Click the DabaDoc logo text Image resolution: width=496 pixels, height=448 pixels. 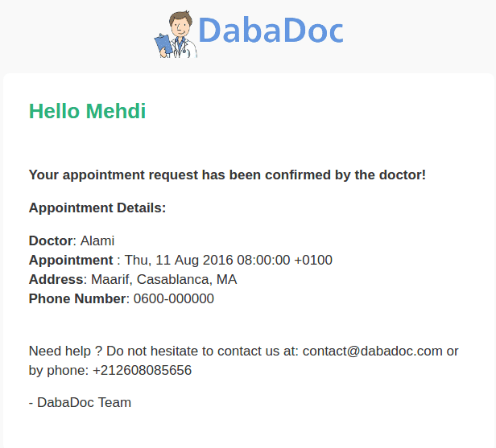click(x=271, y=31)
